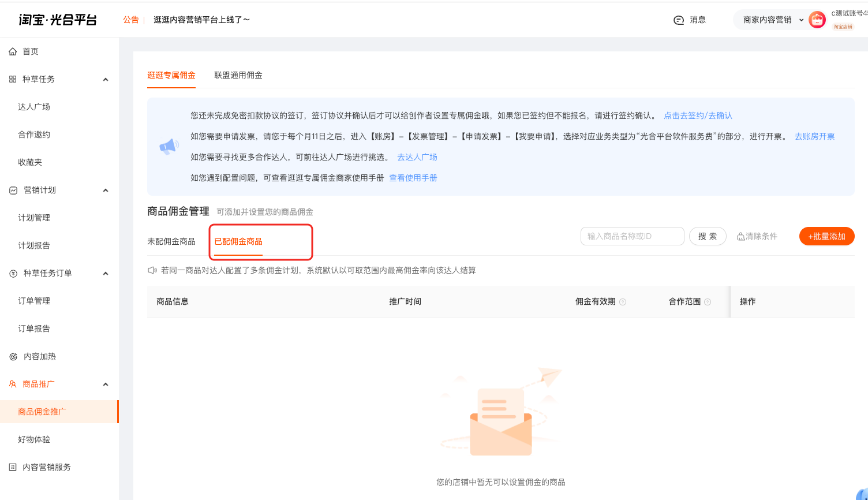The width and height of the screenshot is (868, 500).
Task: Click the message bubble icon beside 消息
Action: pos(679,20)
